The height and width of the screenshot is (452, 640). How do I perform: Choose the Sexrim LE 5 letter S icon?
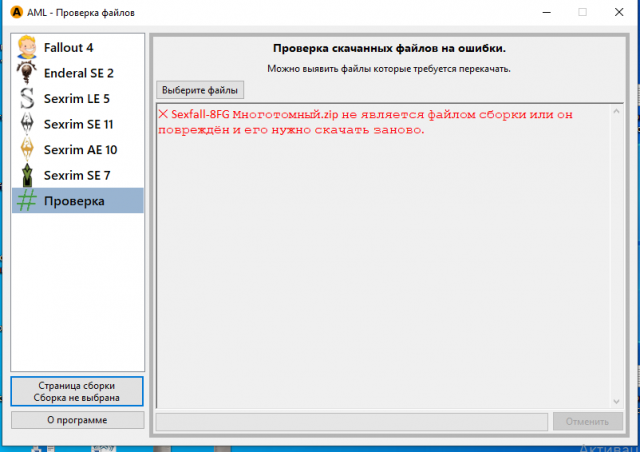click(28, 99)
